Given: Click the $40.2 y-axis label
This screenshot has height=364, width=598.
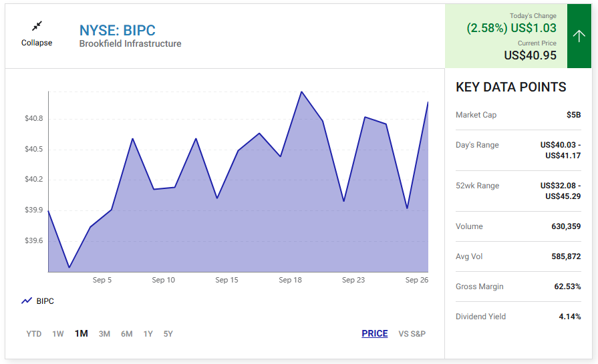Looking at the screenshot, I should (x=34, y=179).
